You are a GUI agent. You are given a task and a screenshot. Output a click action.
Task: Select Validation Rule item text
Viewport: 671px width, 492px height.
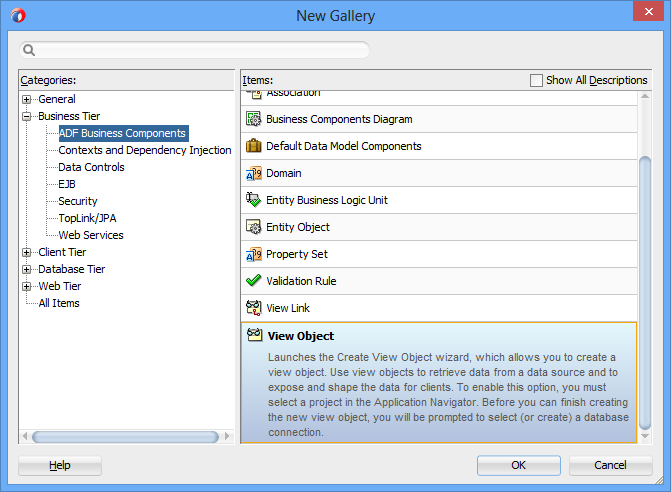pyautogui.click(x=301, y=281)
